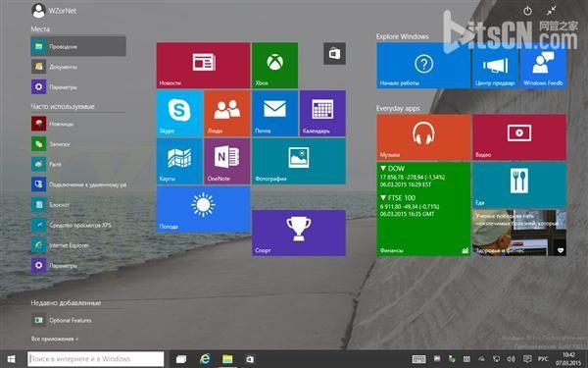
Task: Open WZorNet user account menu
Action: click(x=54, y=11)
